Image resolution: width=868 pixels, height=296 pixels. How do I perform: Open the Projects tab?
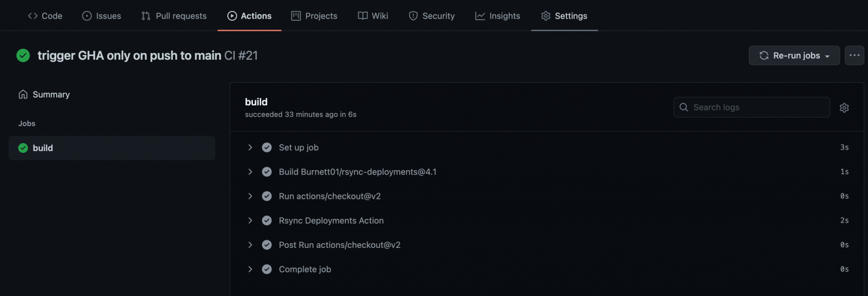[314, 16]
